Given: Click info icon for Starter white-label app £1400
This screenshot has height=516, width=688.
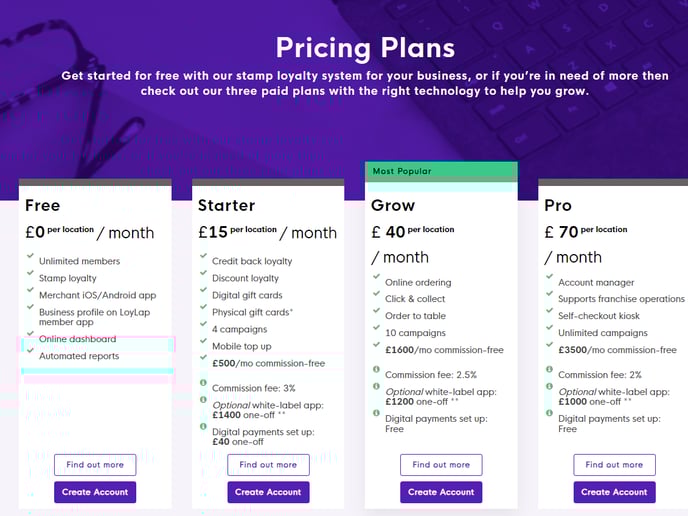Looking at the screenshot, I should pyautogui.click(x=203, y=400).
